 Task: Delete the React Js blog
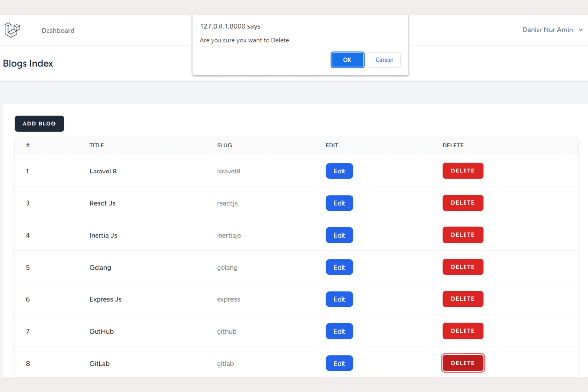[x=463, y=203]
